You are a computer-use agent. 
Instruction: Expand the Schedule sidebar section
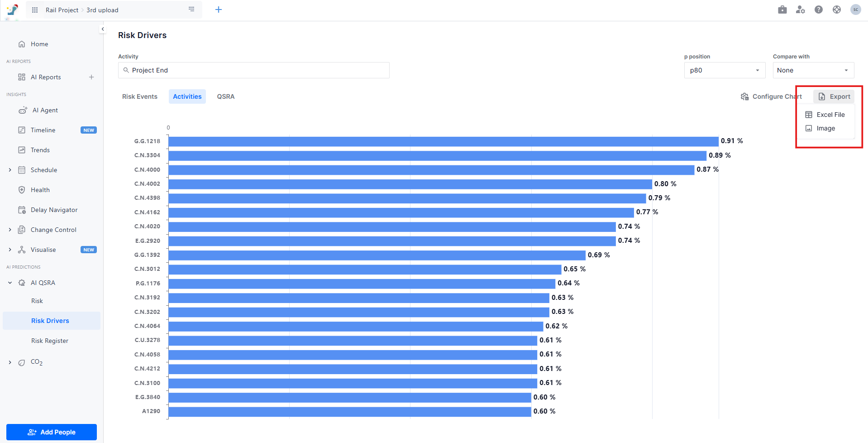tap(10, 170)
